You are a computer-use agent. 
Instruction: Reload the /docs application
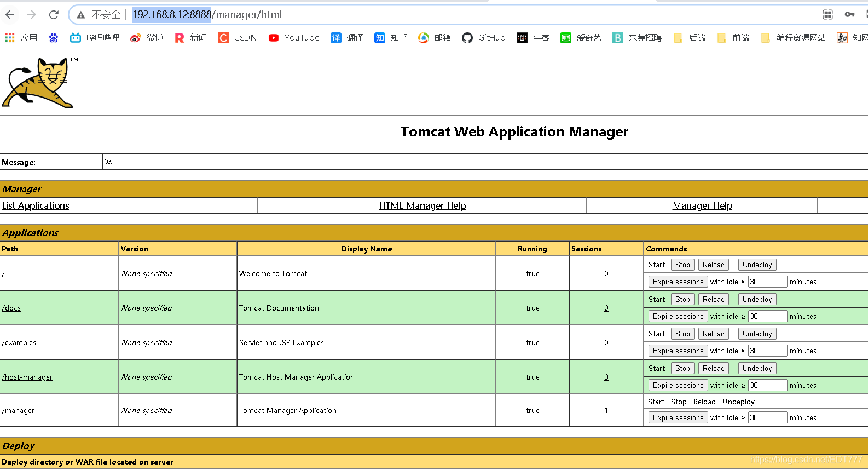coord(714,299)
